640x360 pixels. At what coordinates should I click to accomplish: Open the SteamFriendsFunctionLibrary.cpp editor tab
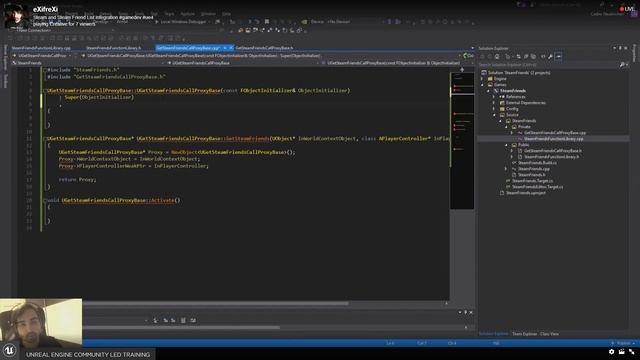[x=41, y=48]
